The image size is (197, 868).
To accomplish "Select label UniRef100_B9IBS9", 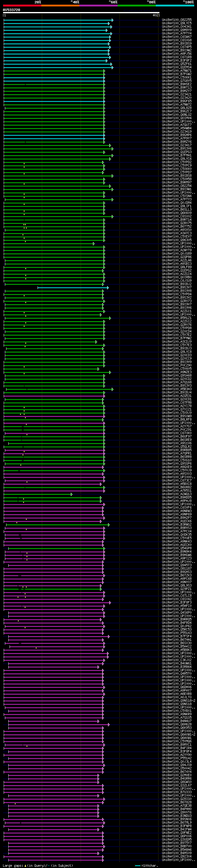I will click(177, 43).
